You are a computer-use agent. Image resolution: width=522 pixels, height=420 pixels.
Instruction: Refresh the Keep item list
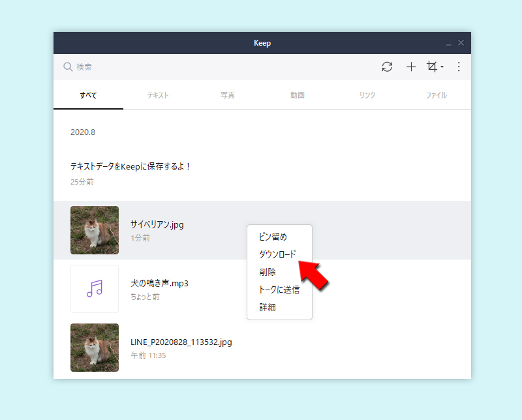pos(387,67)
